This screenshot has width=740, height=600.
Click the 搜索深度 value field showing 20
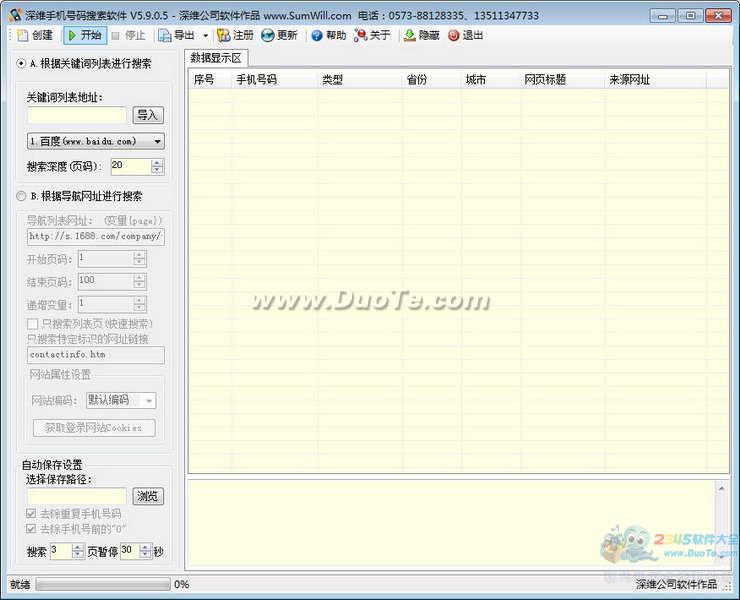131,167
